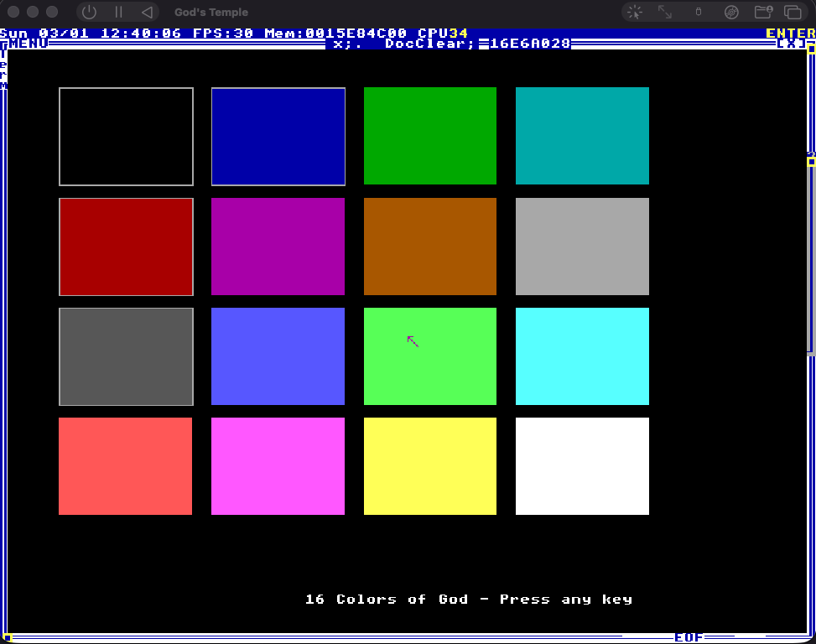The height and width of the screenshot is (644, 816).
Task: Open the CD drive icon in the toolbar
Action: coord(730,12)
